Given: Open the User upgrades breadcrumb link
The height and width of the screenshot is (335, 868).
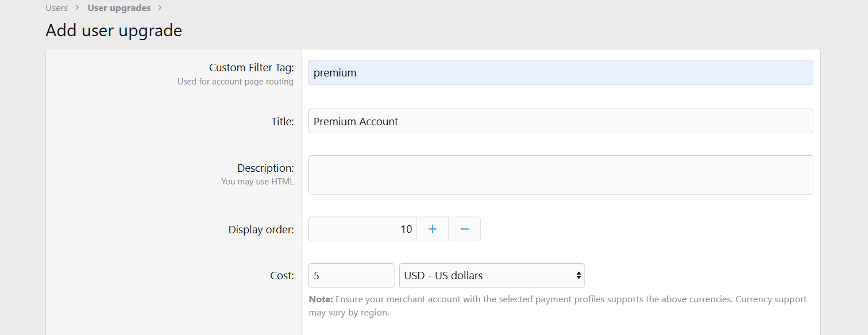Looking at the screenshot, I should click(x=119, y=8).
